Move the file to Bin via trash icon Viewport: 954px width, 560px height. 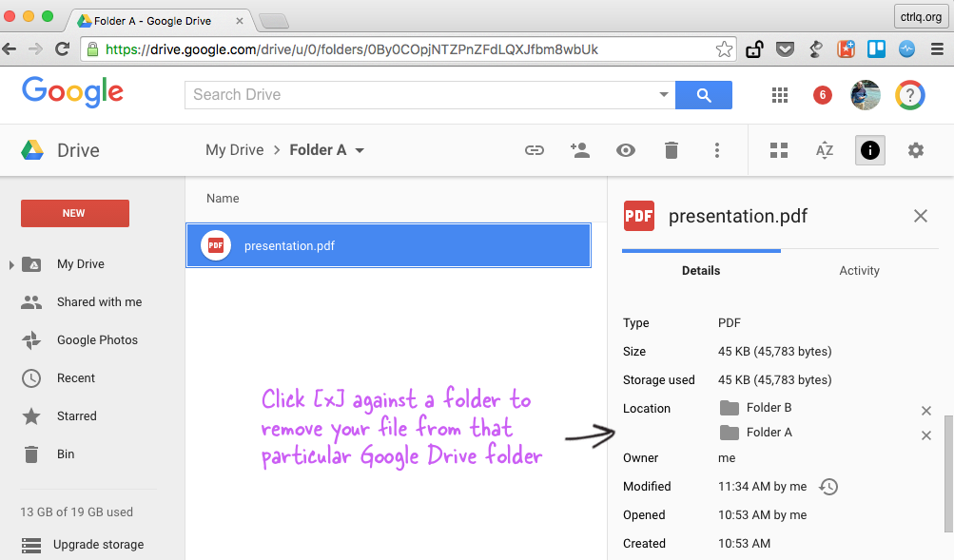[x=671, y=149]
